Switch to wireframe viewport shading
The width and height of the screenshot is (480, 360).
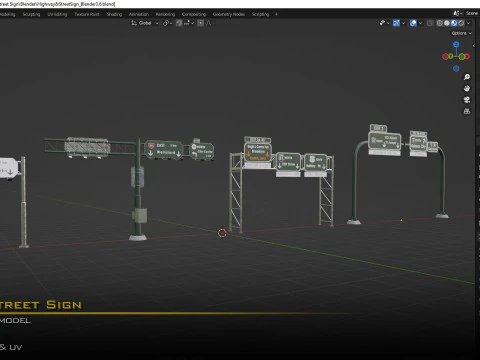click(x=440, y=23)
